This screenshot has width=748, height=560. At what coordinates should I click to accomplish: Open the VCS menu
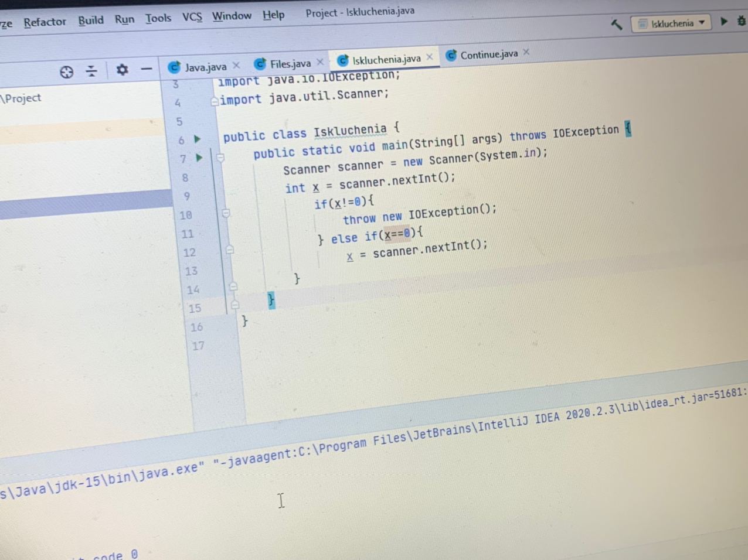(192, 17)
